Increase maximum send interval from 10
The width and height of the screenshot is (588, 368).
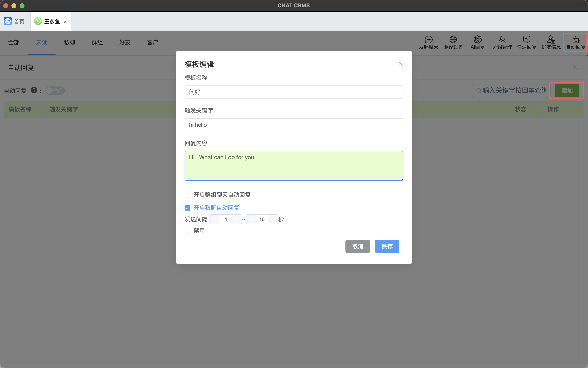tap(273, 219)
